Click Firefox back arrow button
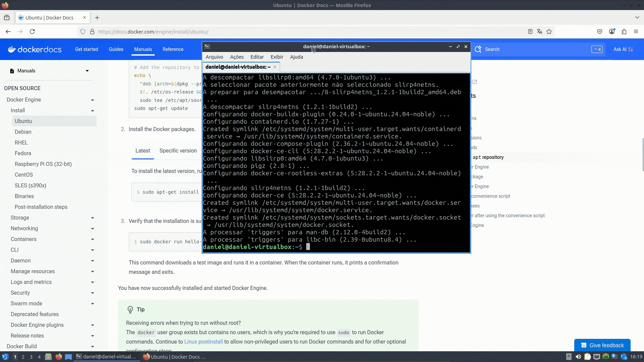Image resolution: width=644 pixels, height=362 pixels. (x=8, y=32)
